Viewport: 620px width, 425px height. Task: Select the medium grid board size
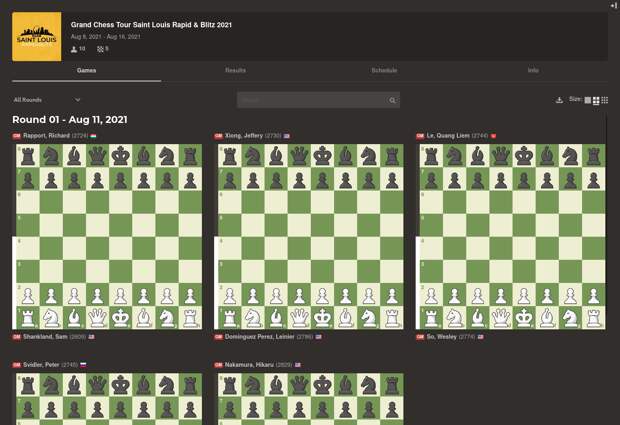(x=596, y=100)
